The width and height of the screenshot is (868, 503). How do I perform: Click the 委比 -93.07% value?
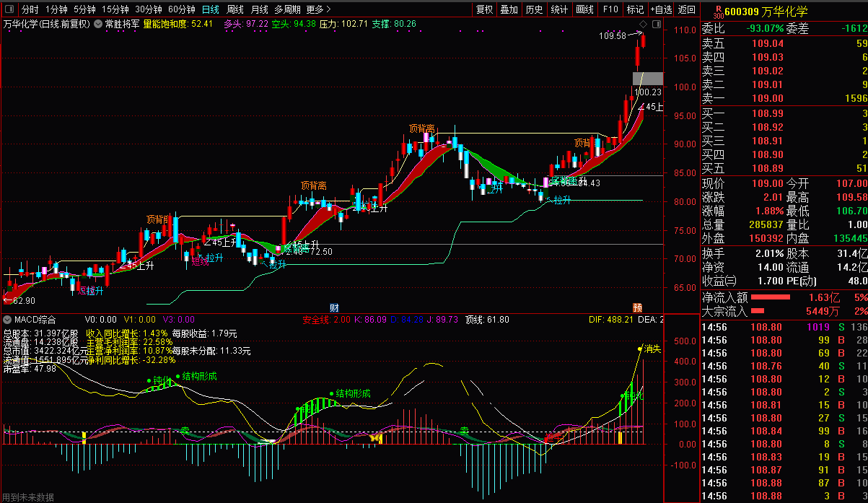[764, 29]
